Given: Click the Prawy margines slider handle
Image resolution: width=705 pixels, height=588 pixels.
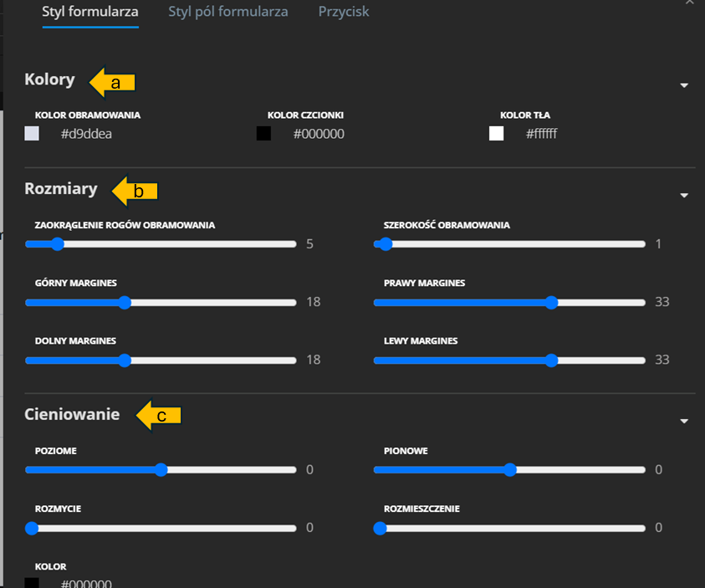Looking at the screenshot, I should (551, 303).
